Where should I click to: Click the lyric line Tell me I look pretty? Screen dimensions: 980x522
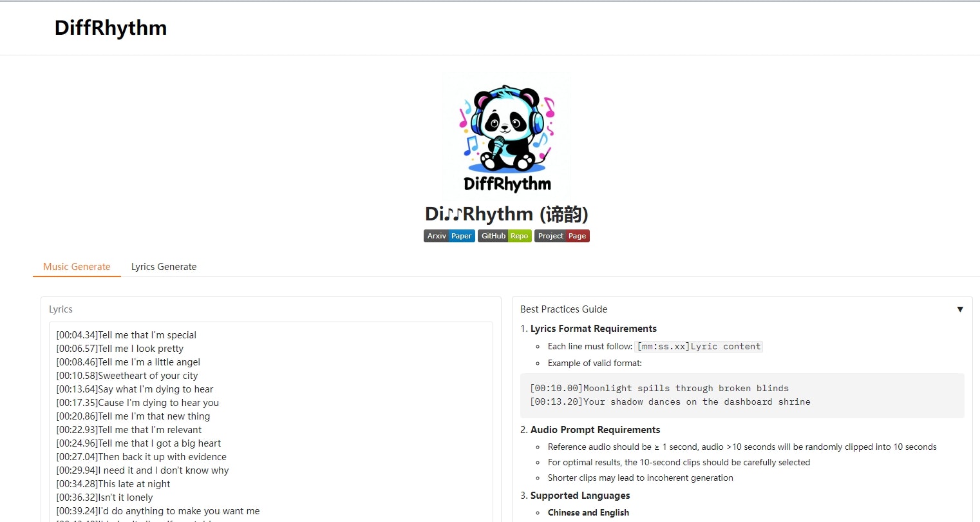click(119, 348)
